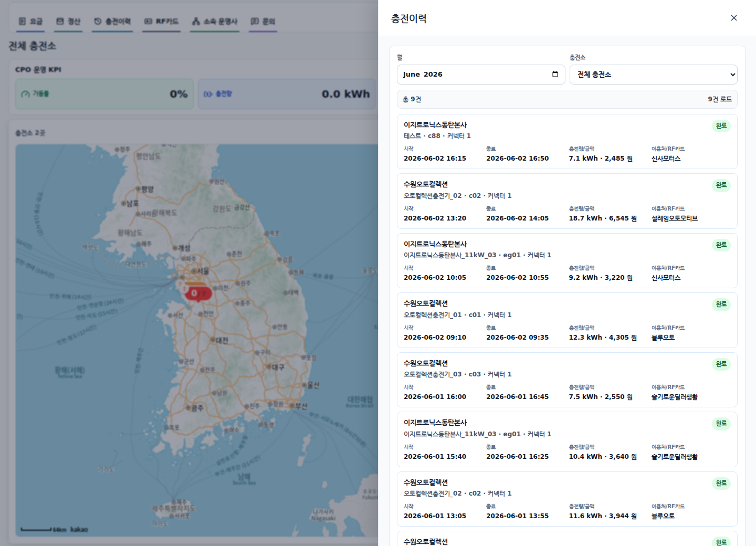Click the 9.2 kWh · 3,220 원 value
756x546 pixels.
(601, 278)
